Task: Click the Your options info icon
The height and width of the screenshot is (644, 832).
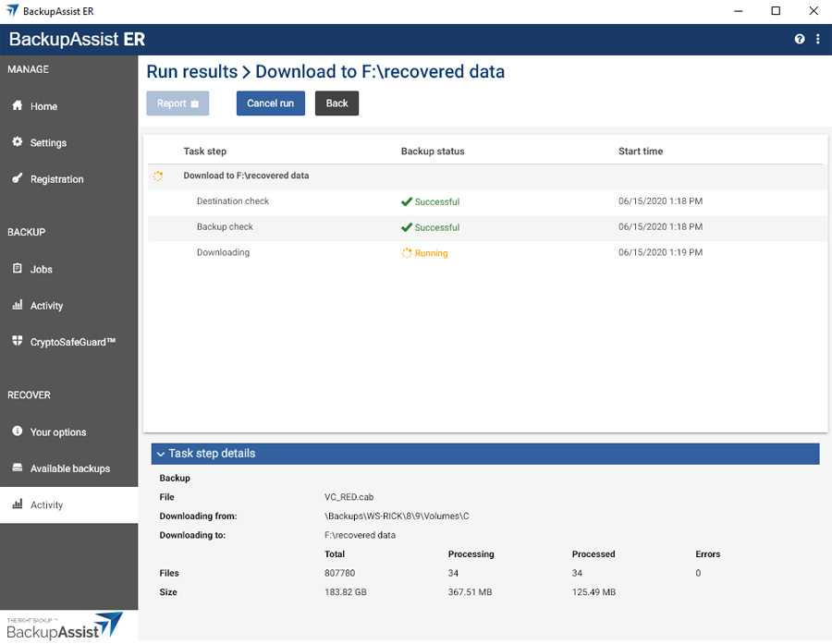Action: [18, 431]
